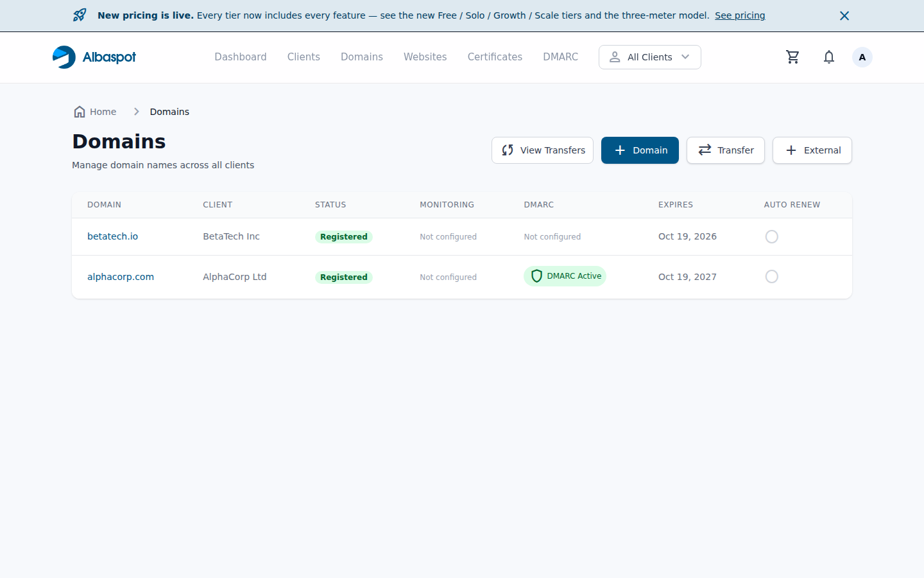924x578 pixels.
Task: Click the Transfer button
Action: 726,150
